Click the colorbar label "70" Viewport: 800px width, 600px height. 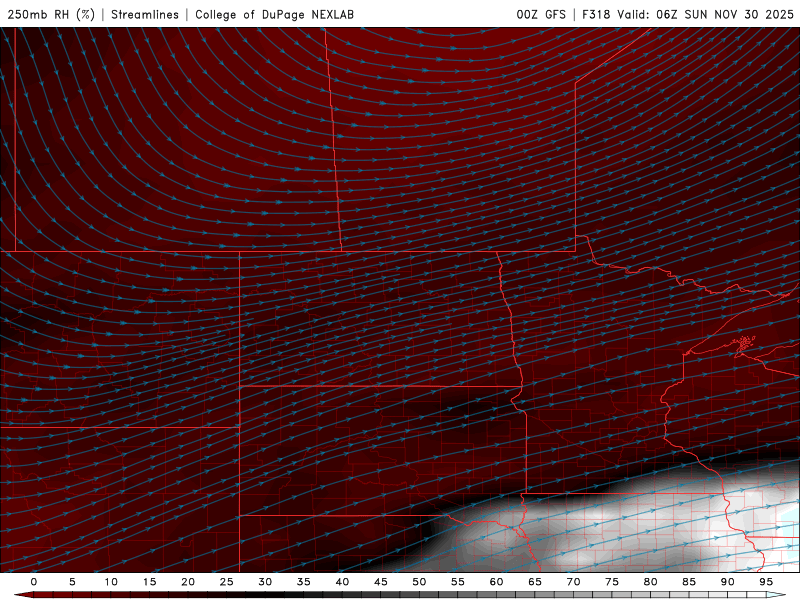coord(573,582)
